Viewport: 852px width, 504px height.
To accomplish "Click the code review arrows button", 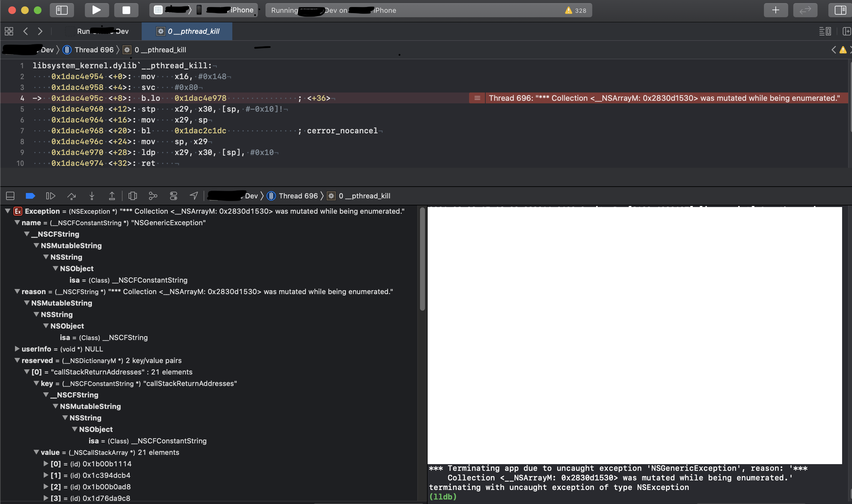I will click(805, 10).
